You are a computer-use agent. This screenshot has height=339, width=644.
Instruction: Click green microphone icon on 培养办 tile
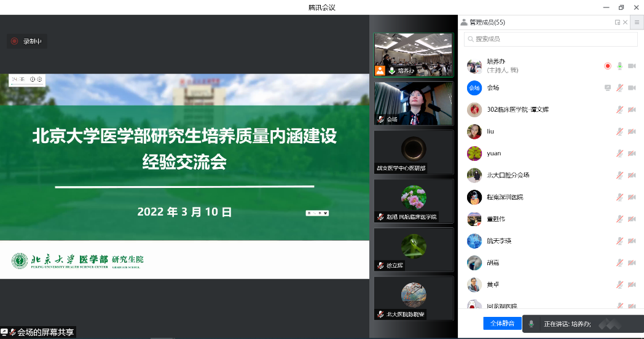392,71
